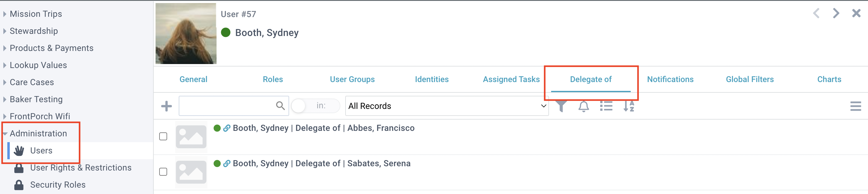Click the 'User #57' heading text
Screen dimensions: 868x194
[238, 14]
